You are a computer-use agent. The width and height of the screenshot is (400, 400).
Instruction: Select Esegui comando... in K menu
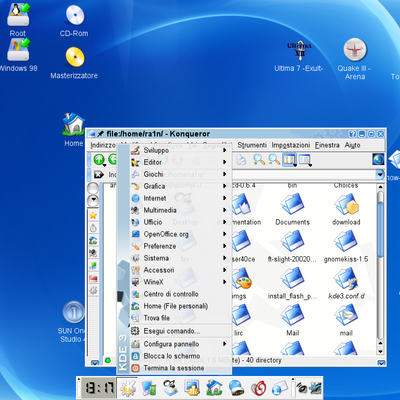pos(180,331)
